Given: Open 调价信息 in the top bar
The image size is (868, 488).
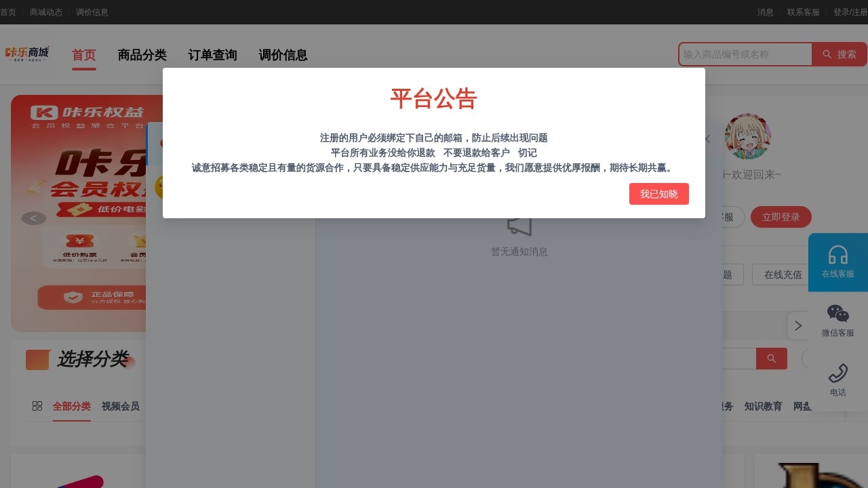Looking at the screenshot, I should tap(92, 12).
